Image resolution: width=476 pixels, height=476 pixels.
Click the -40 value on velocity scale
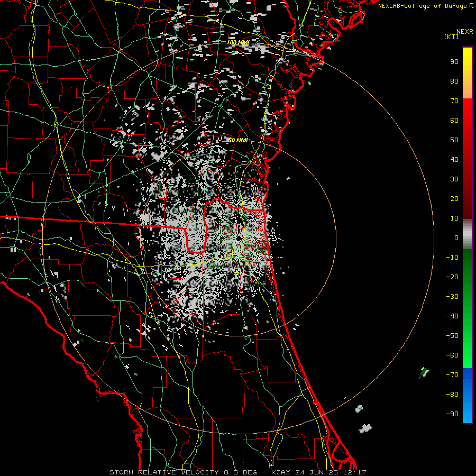pos(452,316)
